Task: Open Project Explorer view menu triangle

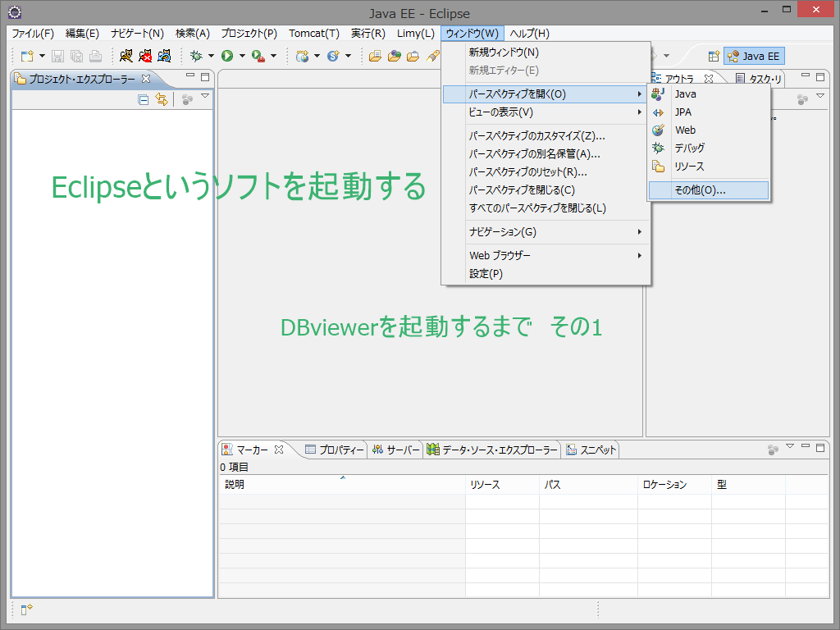Action: (x=205, y=97)
